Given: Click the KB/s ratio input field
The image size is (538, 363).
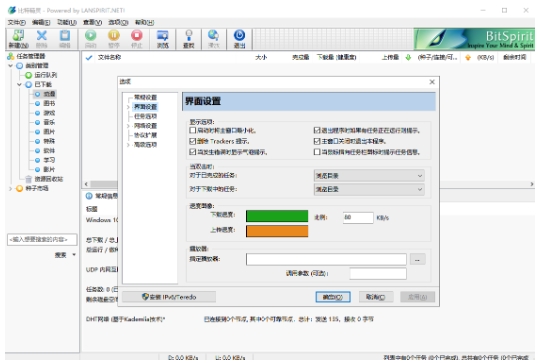Looking at the screenshot, I should click(x=358, y=218).
